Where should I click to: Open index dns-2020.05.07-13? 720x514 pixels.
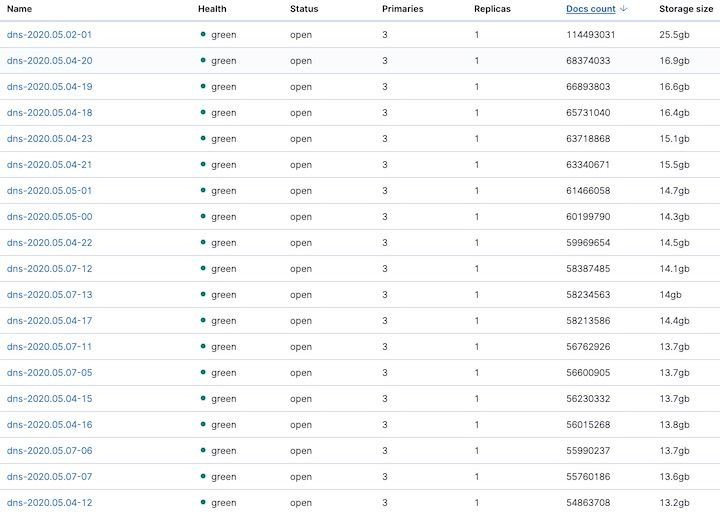pyautogui.click(x=49, y=295)
